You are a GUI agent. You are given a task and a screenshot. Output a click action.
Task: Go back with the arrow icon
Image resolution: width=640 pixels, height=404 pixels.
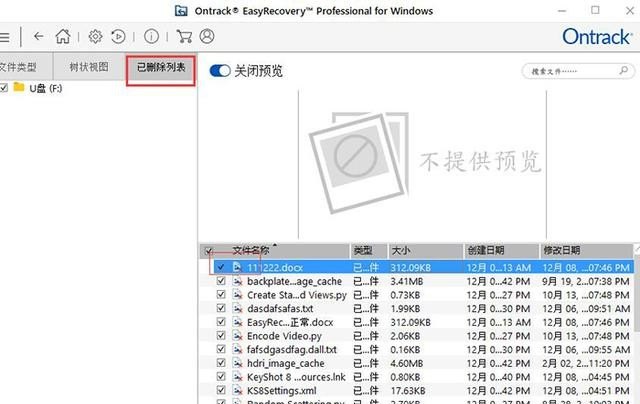coord(38,36)
